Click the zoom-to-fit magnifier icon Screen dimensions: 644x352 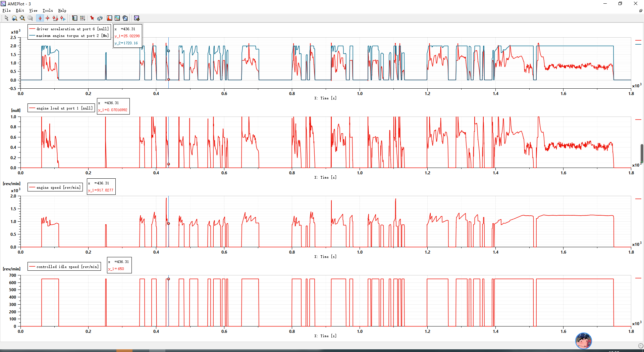(22, 18)
